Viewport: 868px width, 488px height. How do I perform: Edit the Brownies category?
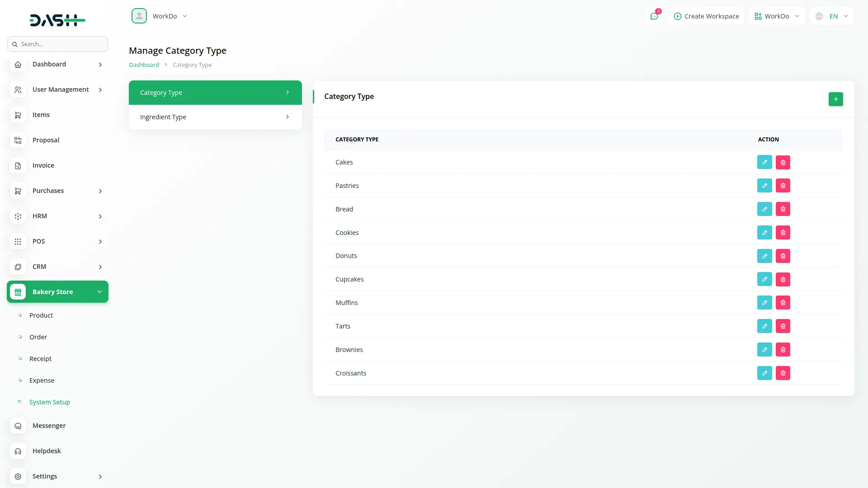pyautogui.click(x=764, y=350)
